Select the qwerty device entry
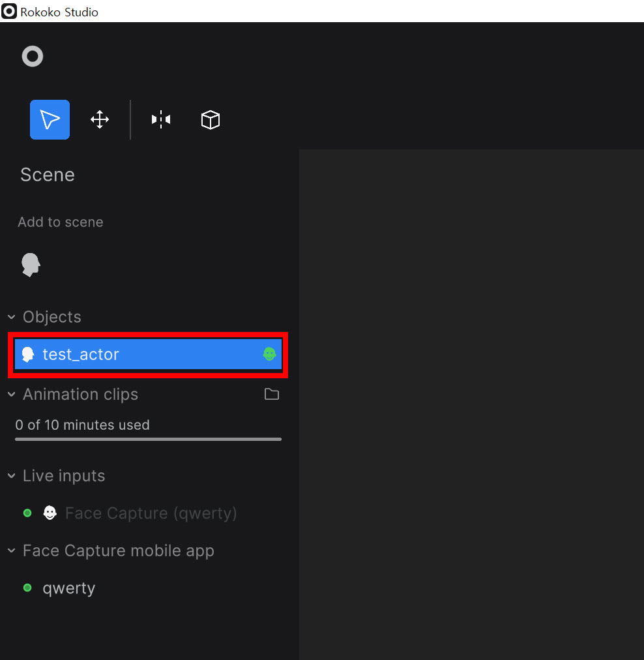Image resolution: width=644 pixels, height=660 pixels. pyautogui.click(x=69, y=588)
